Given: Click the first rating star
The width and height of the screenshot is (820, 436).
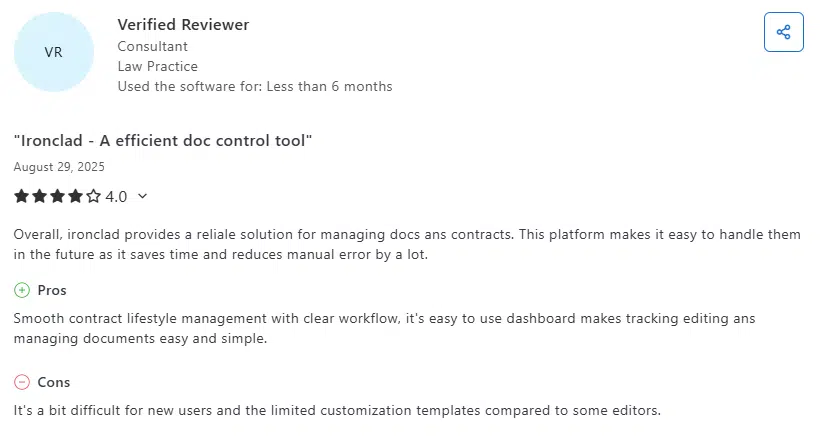Looking at the screenshot, I should coord(22,196).
